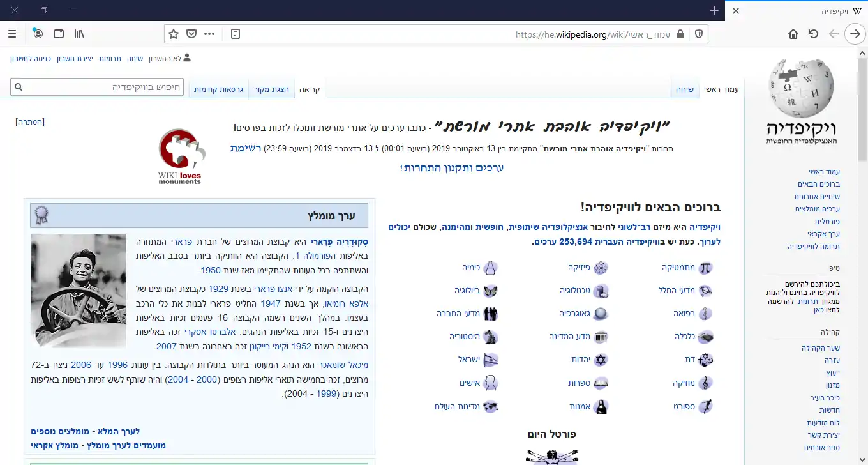Open the כימיה flask portal icon

(x=490, y=268)
